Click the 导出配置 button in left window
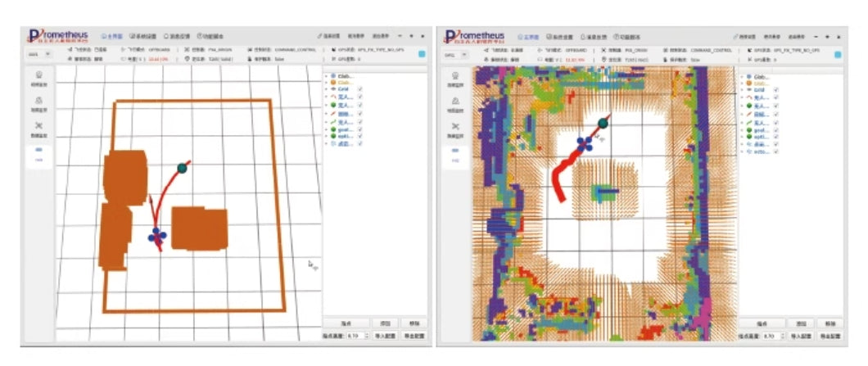 [x=413, y=336]
